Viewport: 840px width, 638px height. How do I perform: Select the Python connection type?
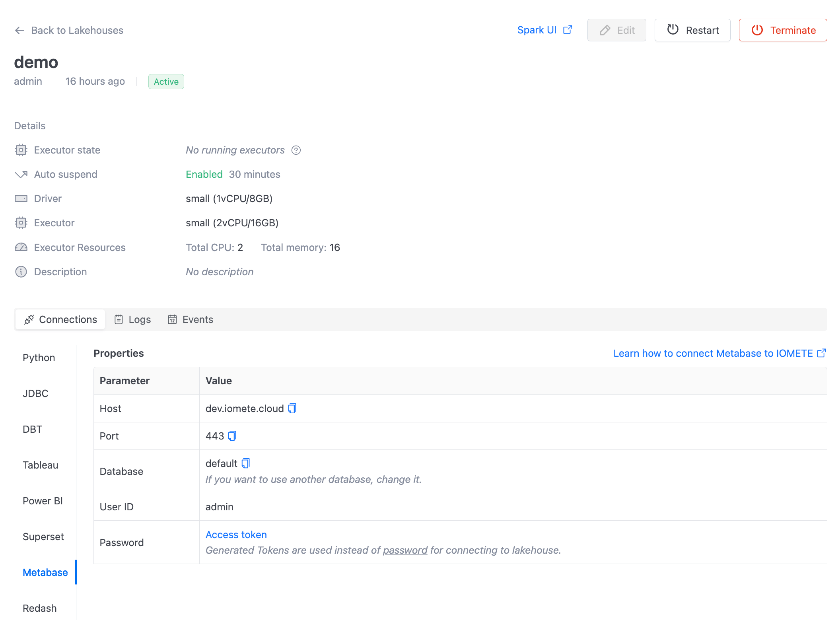(38, 357)
